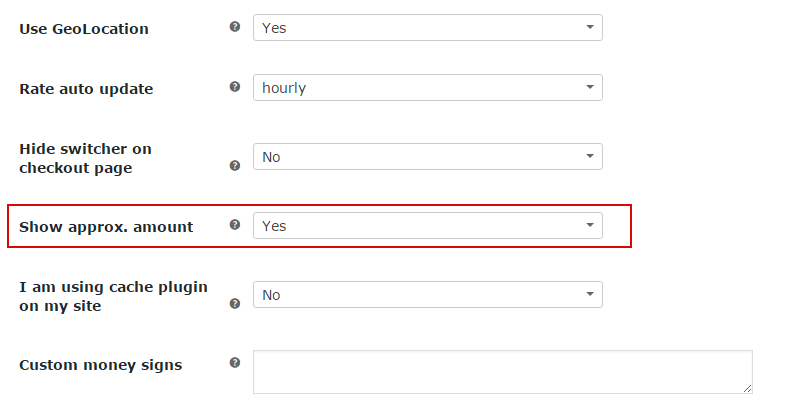Click the help icon for Rate auto update
Viewport: 799px width, 407px height.
[x=235, y=87]
